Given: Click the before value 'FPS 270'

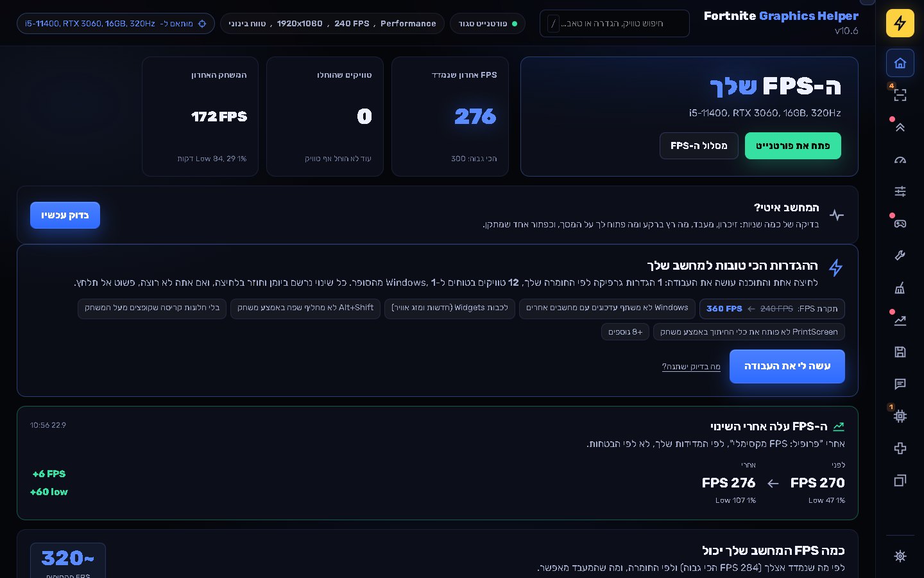Looking at the screenshot, I should pos(817,483).
